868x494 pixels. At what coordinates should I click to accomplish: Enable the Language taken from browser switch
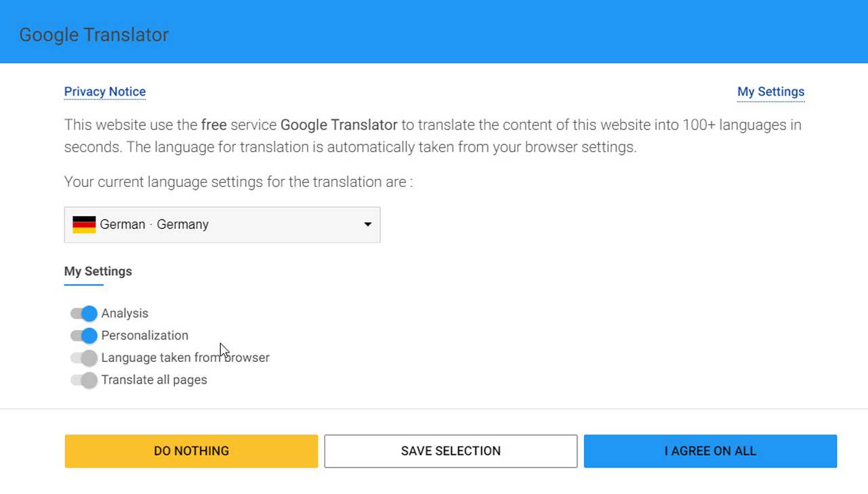[x=84, y=358]
